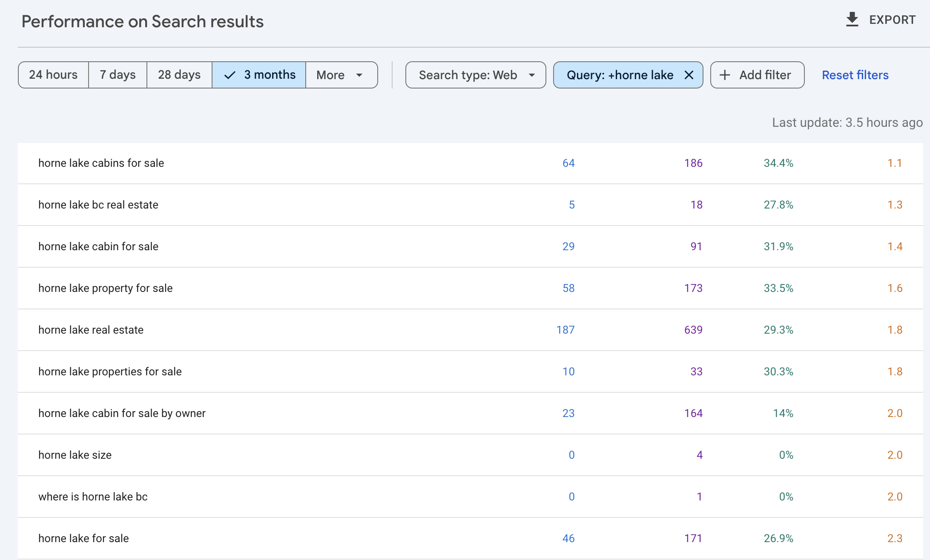Open the Search type: Web dropdown

[475, 75]
